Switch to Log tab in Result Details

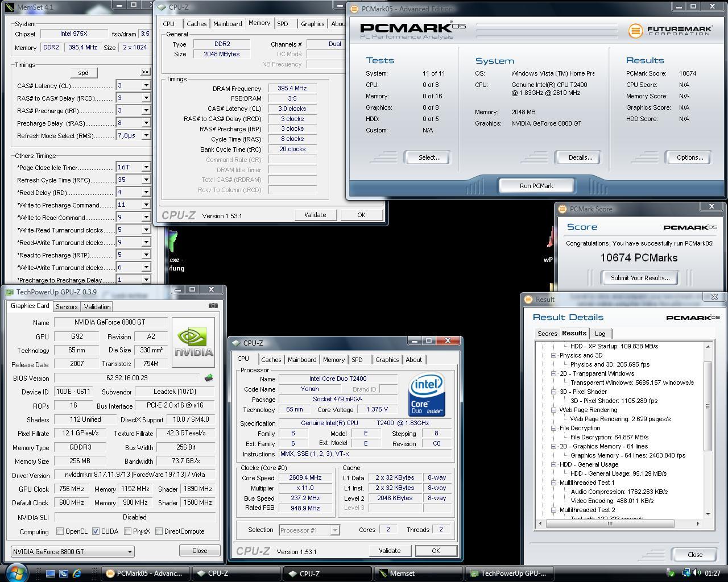click(600, 334)
